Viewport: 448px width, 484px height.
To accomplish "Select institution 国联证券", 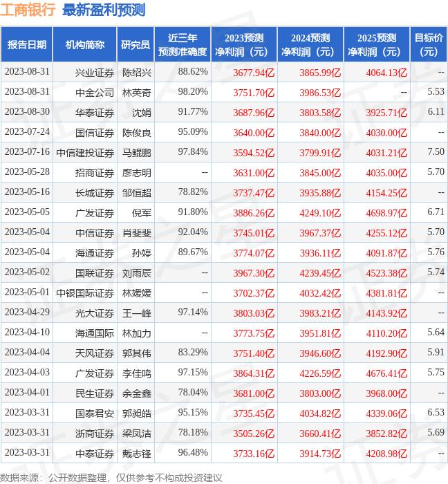I will pos(95,273).
